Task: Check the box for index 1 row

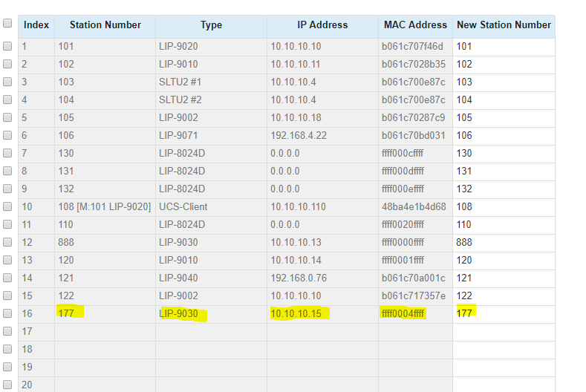Action: (x=7, y=46)
